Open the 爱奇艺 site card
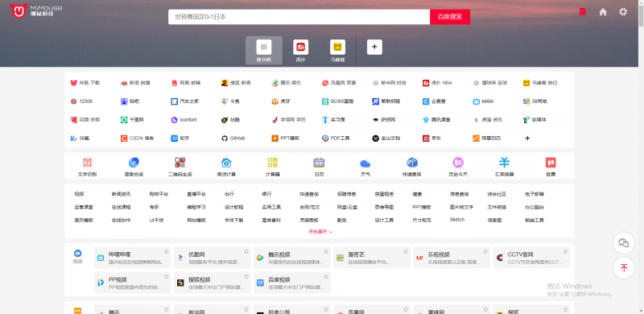This screenshot has height=314, width=644. click(372, 258)
